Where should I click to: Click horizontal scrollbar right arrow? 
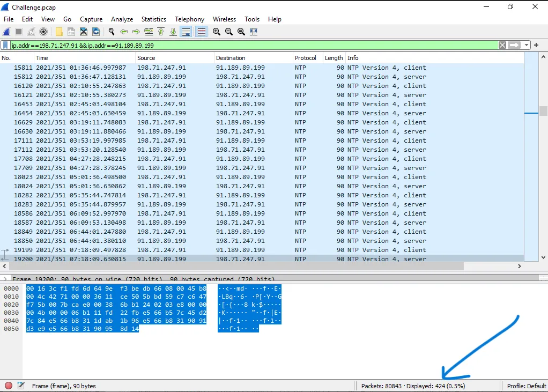pyautogui.click(x=520, y=266)
